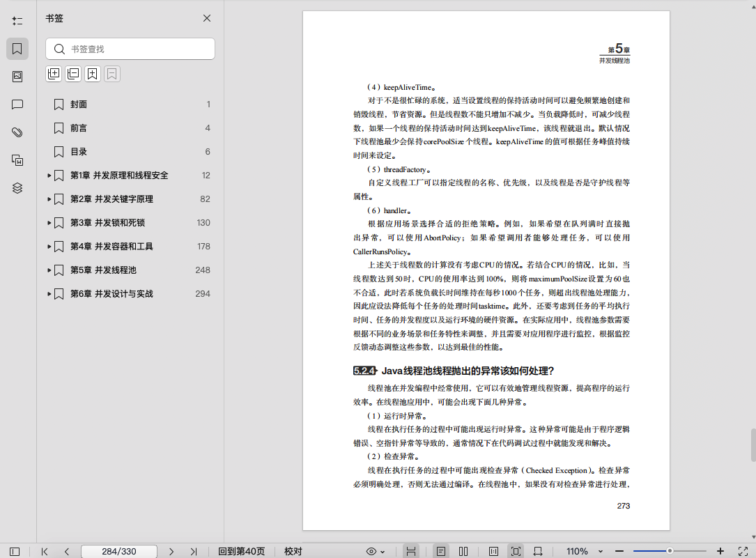Open the thumbnails panel icon
Image resolution: width=756 pixels, height=558 pixels.
(x=17, y=77)
